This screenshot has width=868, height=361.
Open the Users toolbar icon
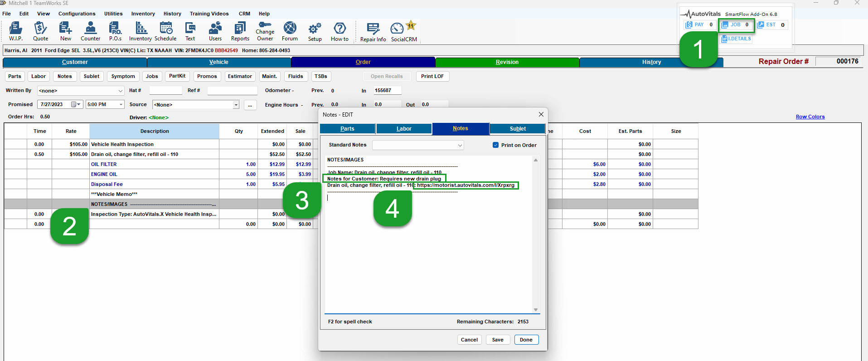pos(215,31)
